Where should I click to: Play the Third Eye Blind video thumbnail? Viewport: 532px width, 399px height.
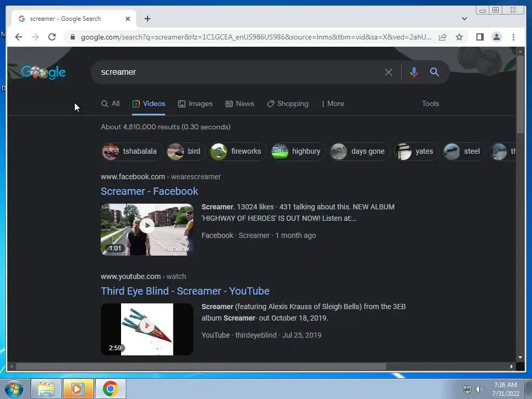[x=147, y=329]
